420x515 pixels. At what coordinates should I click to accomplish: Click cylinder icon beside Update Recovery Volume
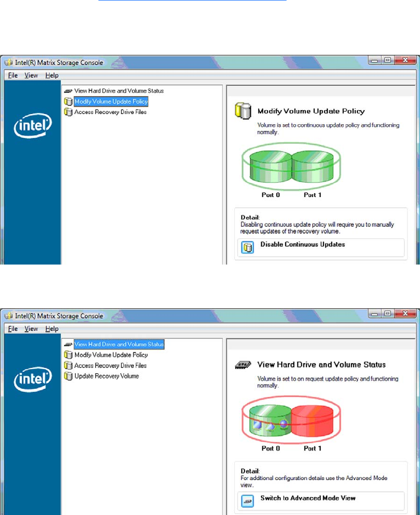pyautogui.click(x=68, y=376)
